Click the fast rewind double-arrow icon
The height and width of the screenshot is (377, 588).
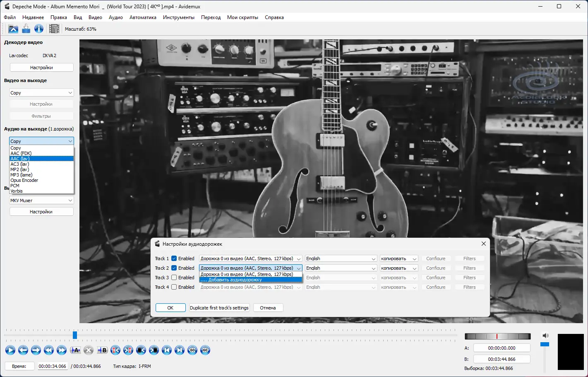(49, 350)
